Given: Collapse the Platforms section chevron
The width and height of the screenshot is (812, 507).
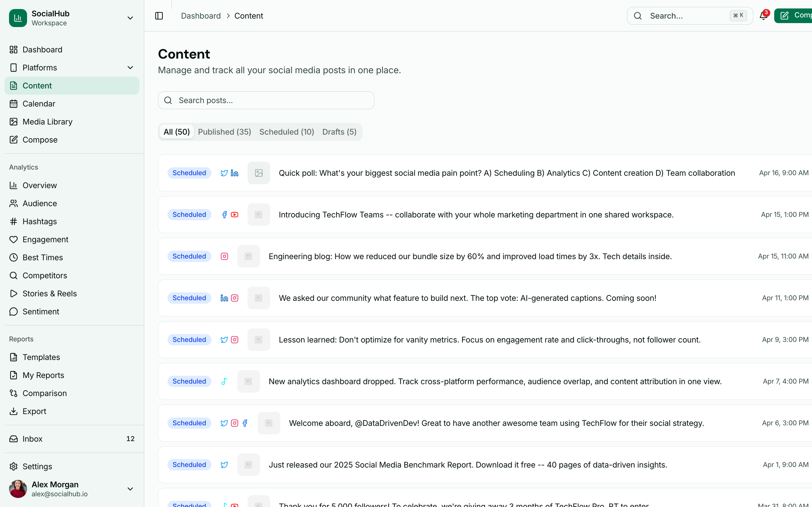Looking at the screenshot, I should 130,67.
